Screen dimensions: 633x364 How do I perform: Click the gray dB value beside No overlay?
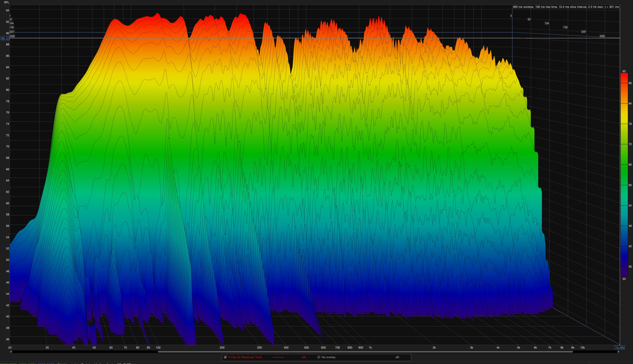pos(397,357)
